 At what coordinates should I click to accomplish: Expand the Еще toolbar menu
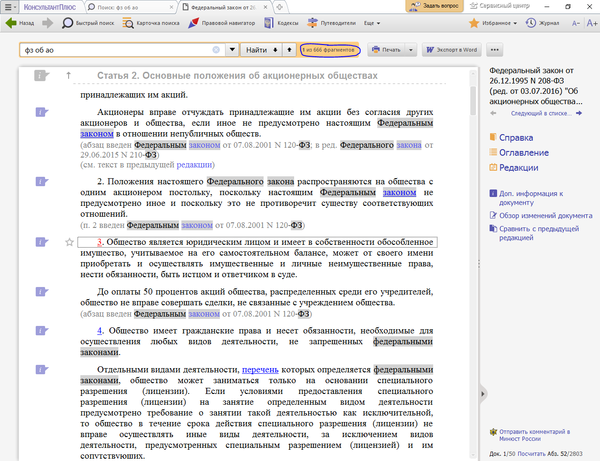(x=372, y=23)
